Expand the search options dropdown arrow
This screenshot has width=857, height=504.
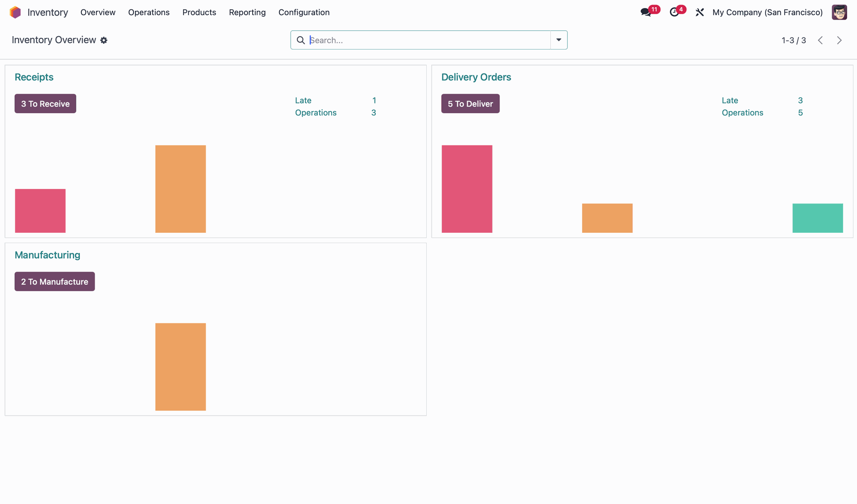[558, 40]
